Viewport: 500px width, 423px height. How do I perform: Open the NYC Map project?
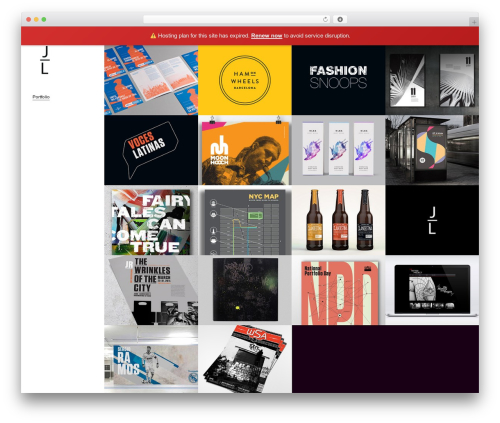coord(245,220)
